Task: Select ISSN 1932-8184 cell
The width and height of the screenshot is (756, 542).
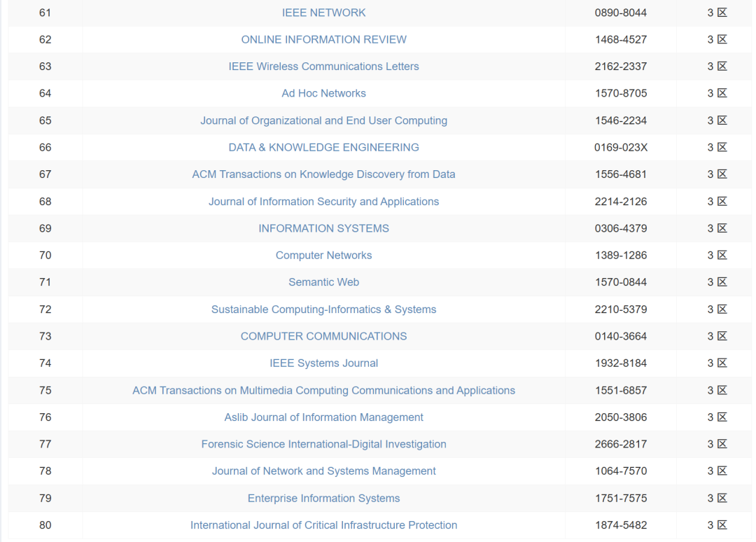Action: coord(620,363)
